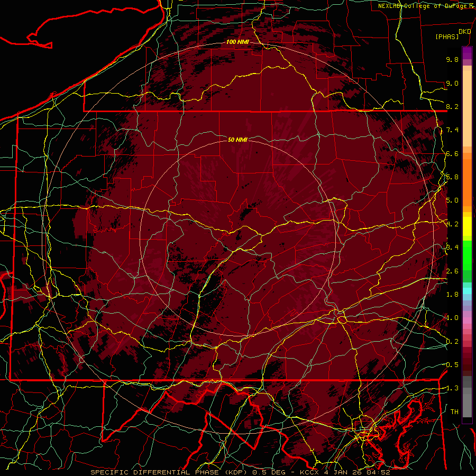
Task: Click the 9.0 legend value
Action: point(452,83)
